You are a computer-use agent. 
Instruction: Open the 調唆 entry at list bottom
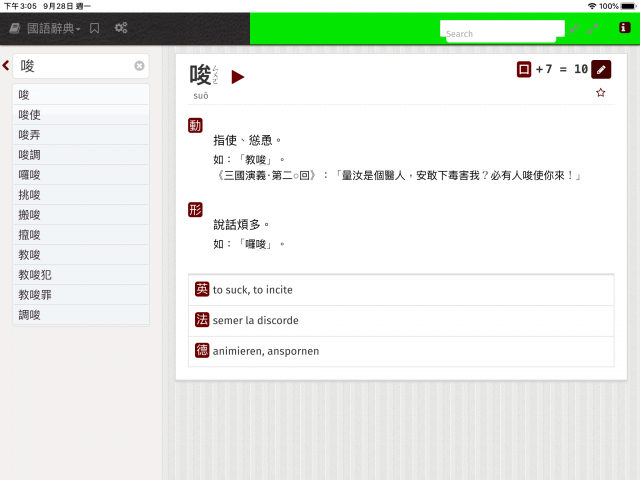point(81,315)
